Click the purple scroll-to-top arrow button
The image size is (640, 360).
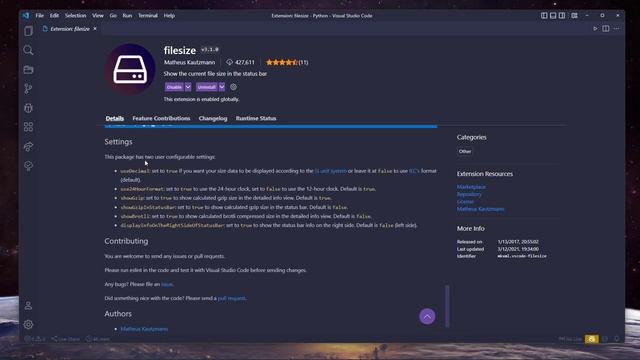coord(427,316)
